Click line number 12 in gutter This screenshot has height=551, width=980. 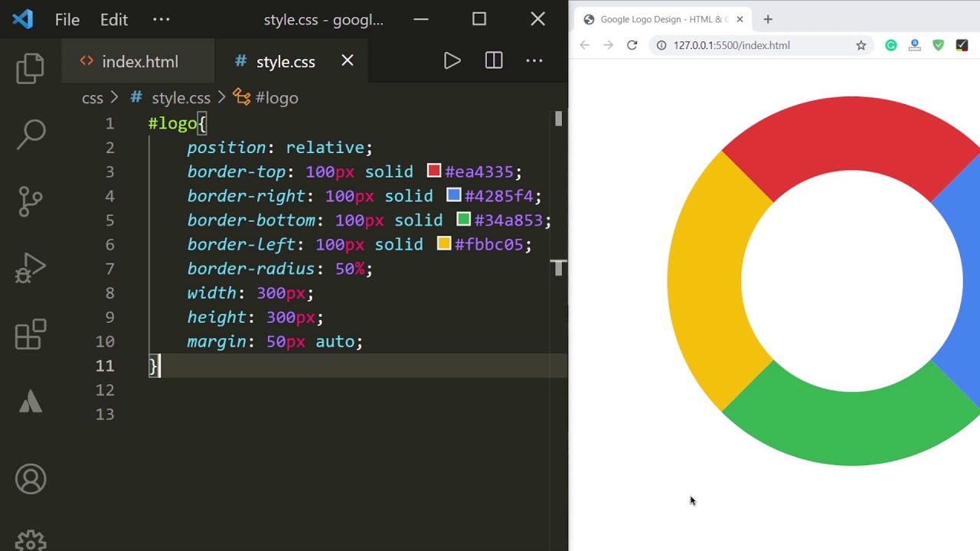point(106,390)
